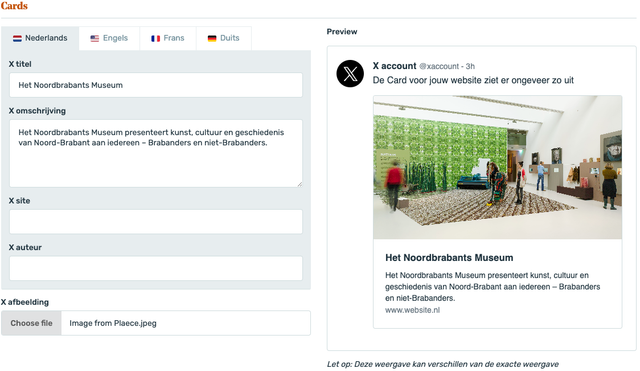Image resolution: width=640 pixels, height=371 pixels.
Task: Focus the X titel input field
Action: 156,85
